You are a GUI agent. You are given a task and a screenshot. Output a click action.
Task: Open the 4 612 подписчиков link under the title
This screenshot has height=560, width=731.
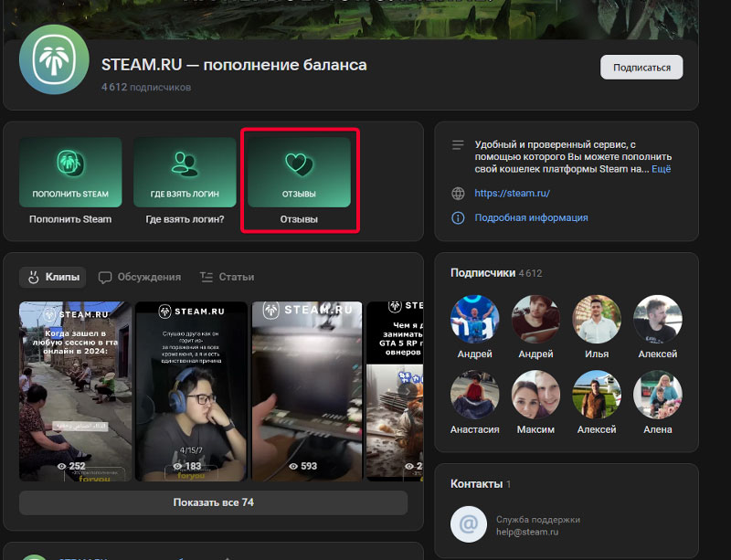(x=146, y=87)
